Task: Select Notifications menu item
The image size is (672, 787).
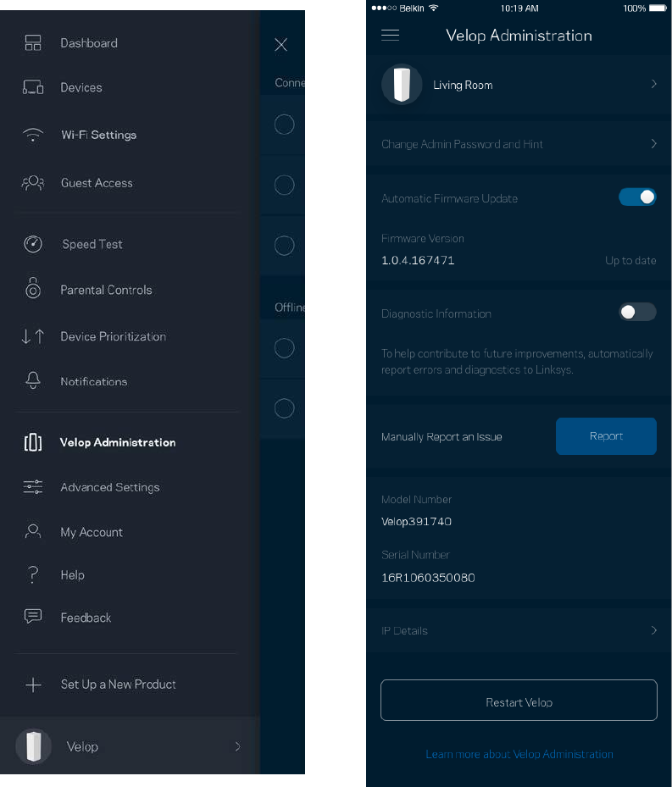Action: coord(94,381)
